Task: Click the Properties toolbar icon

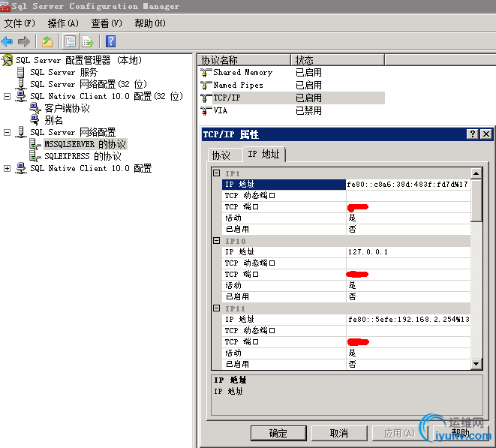Action: (x=70, y=41)
